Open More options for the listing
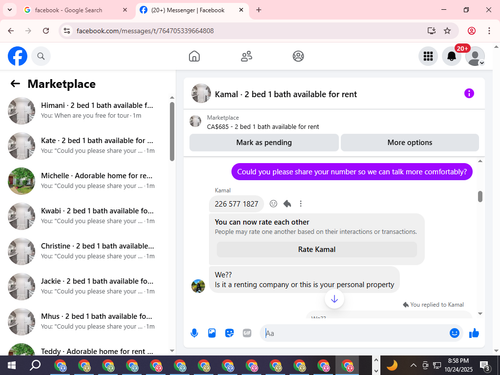The image size is (500, 375). [410, 142]
